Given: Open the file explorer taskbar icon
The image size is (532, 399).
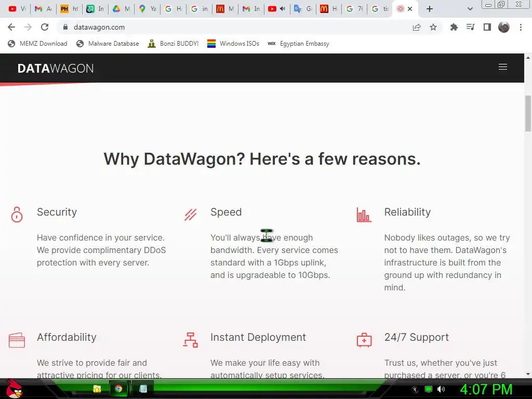Looking at the screenshot, I should point(97,389).
